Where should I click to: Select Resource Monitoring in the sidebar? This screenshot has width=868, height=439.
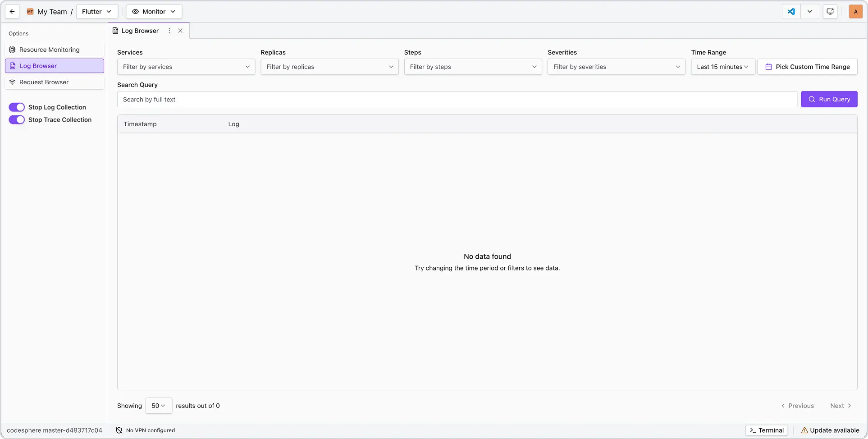click(x=49, y=50)
